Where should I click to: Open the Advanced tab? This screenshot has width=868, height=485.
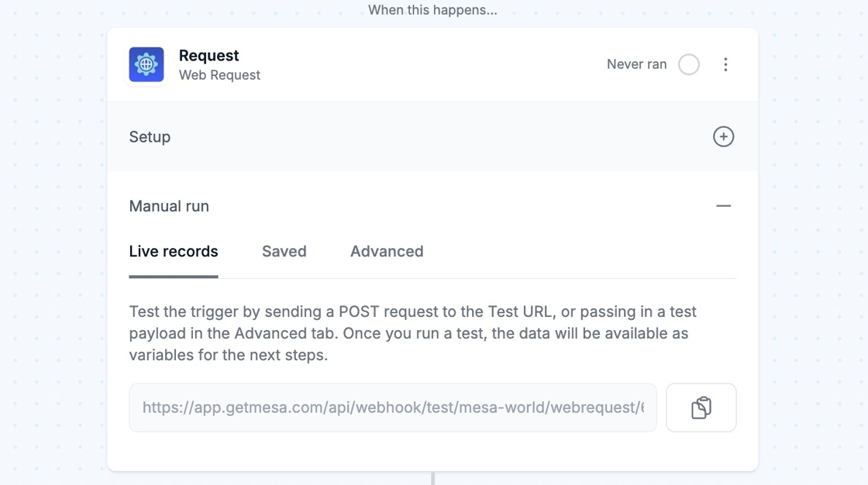(387, 251)
